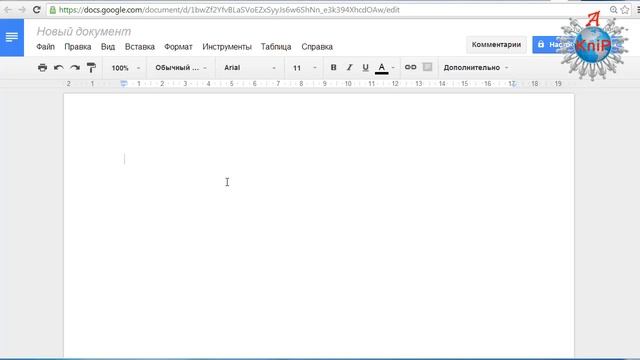The width and height of the screenshot is (640, 360).
Task: Go back in browser history
Action: 8,9
